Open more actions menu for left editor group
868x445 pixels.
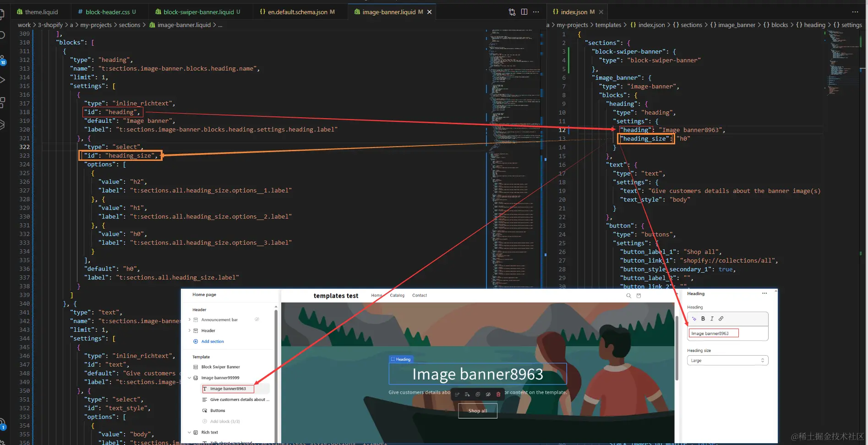coord(536,12)
